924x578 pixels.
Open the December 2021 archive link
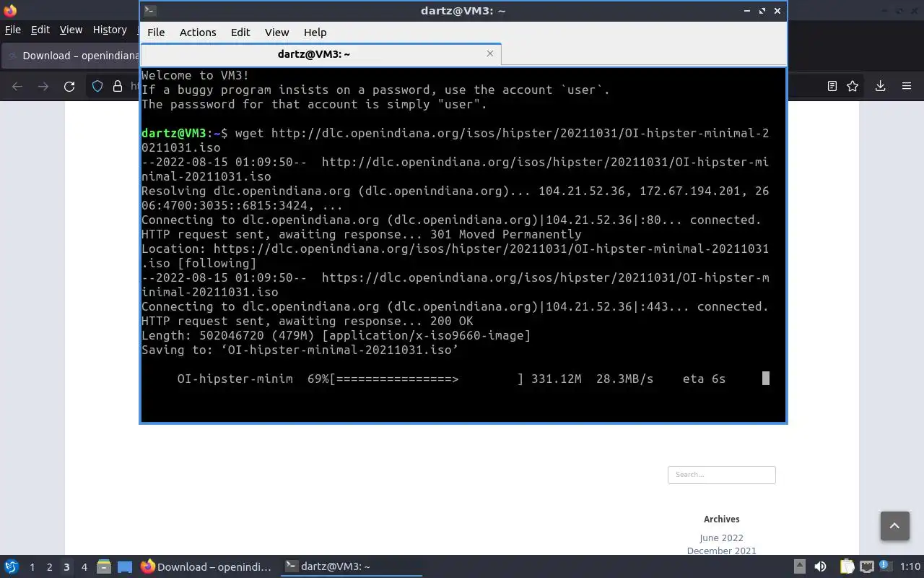tap(721, 551)
